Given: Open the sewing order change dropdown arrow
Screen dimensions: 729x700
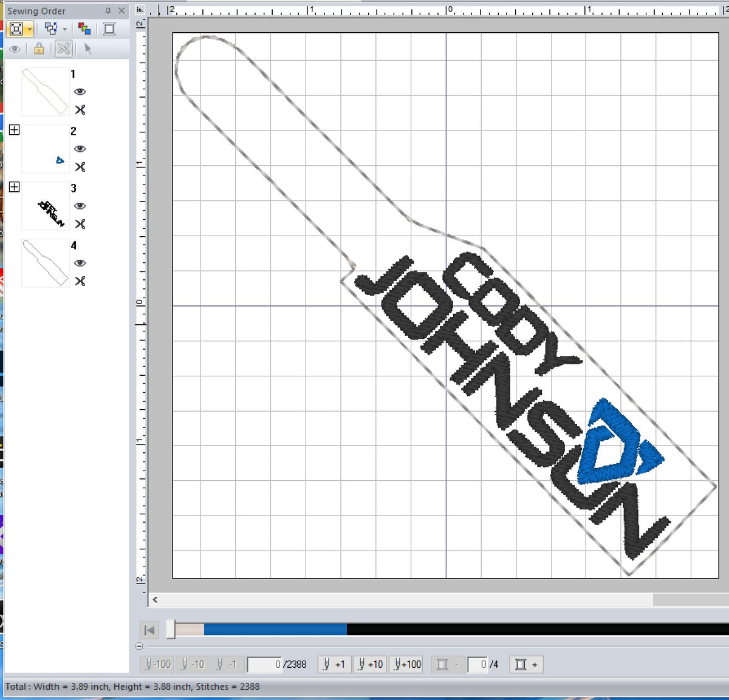Looking at the screenshot, I should click(65, 29).
